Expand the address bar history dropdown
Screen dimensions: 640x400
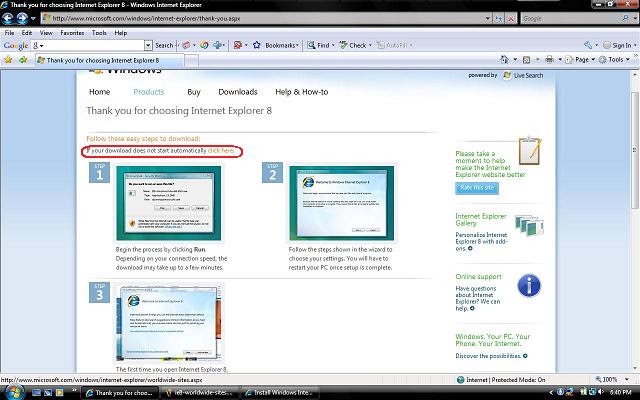[487, 18]
